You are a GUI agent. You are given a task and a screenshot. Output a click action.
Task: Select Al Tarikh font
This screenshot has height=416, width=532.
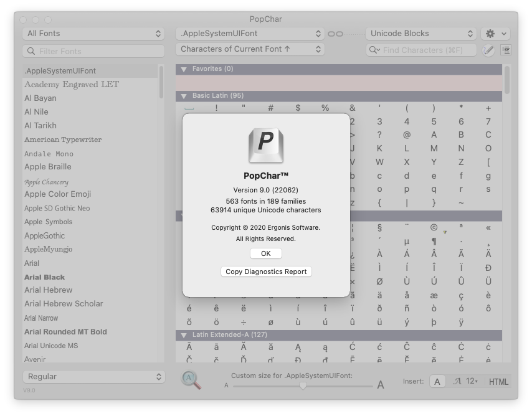[90, 126]
